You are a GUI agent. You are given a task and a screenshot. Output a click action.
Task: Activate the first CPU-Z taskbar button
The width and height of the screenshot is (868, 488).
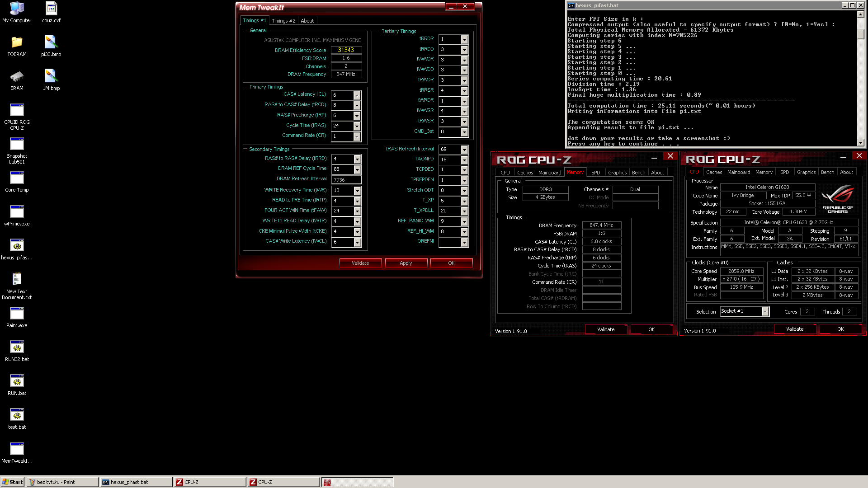tap(210, 482)
